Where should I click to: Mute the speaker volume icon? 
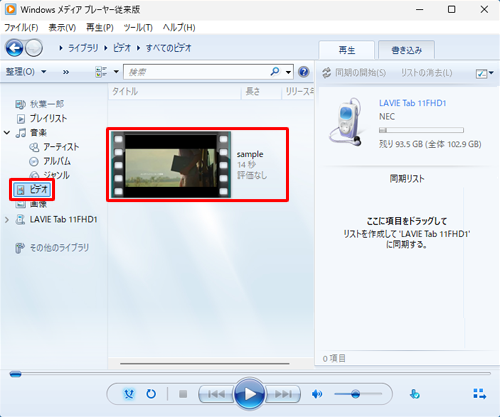click(317, 394)
